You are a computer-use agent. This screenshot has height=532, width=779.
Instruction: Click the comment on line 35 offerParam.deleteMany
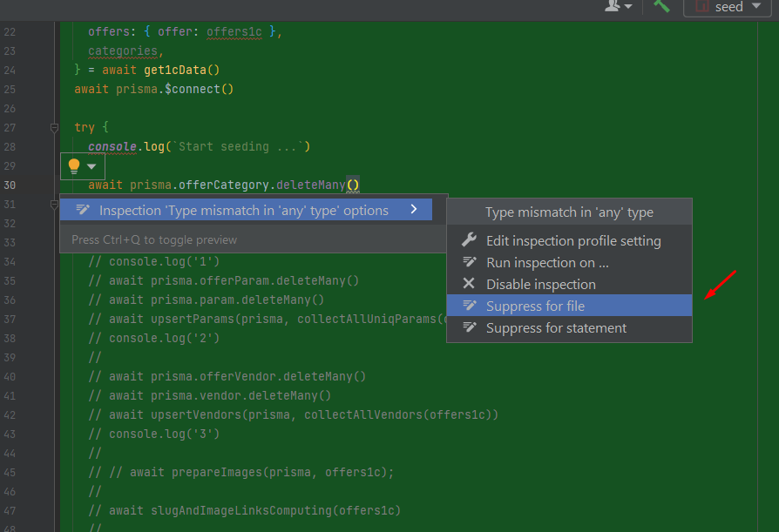tap(224, 281)
